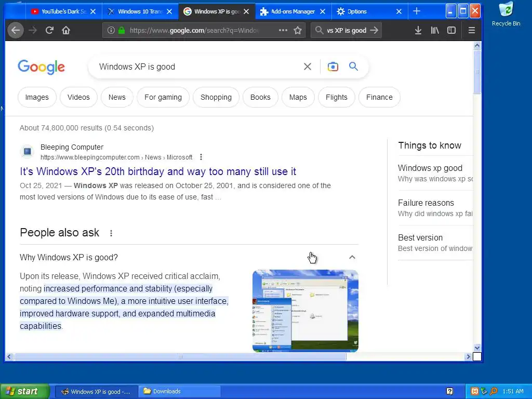Screen dimensions: 532x399
Task: Click the green padlock security icon
Action: pos(122,30)
